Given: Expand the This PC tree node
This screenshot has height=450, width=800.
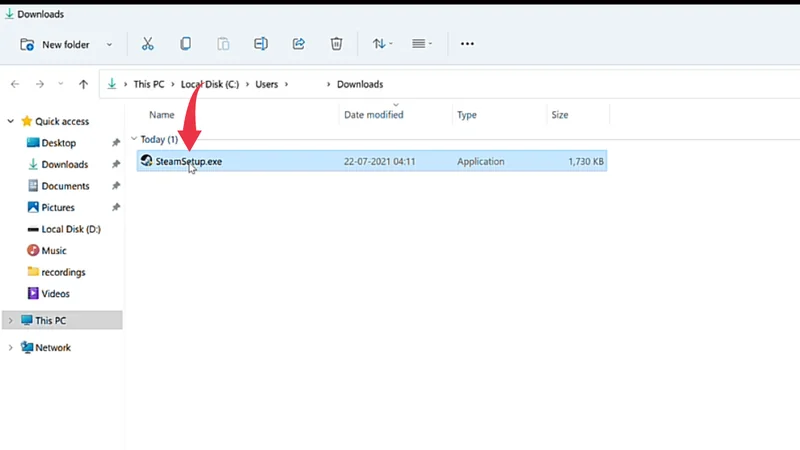Looking at the screenshot, I should coord(11,321).
